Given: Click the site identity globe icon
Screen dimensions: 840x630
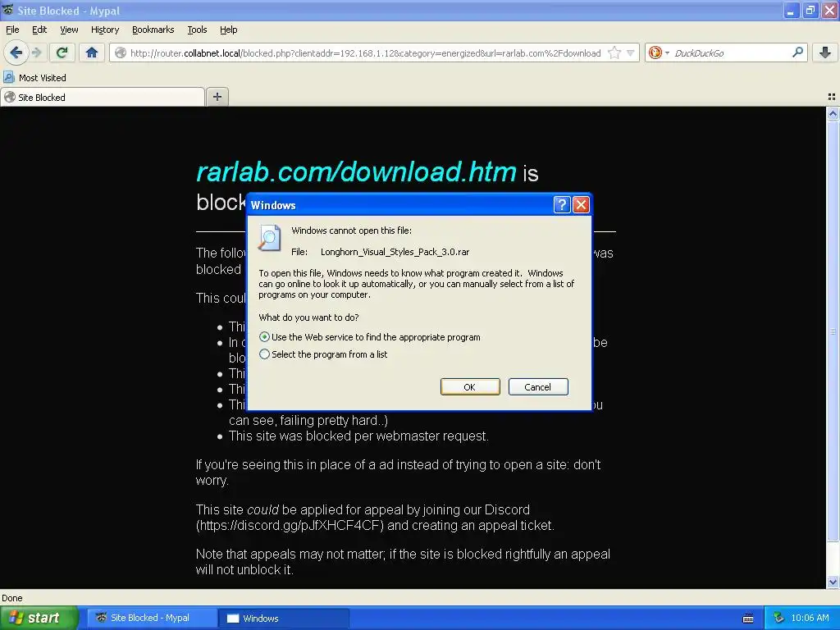Looking at the screenshot, I should pos(121,52).
